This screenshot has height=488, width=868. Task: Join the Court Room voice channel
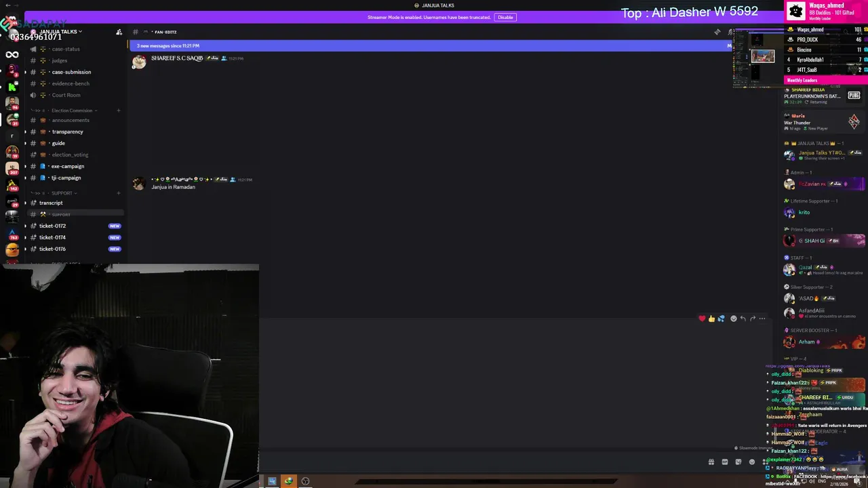click(x=66, y=95)
